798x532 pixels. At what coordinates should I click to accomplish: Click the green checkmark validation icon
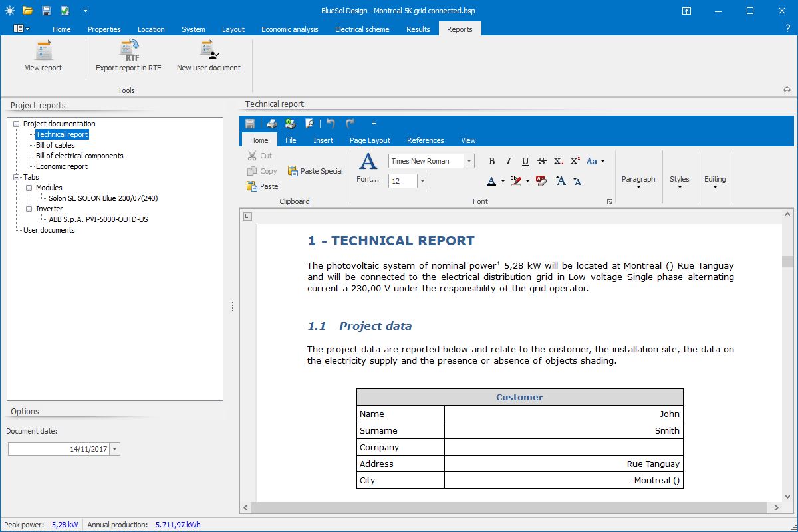click(x=65, y=11)
